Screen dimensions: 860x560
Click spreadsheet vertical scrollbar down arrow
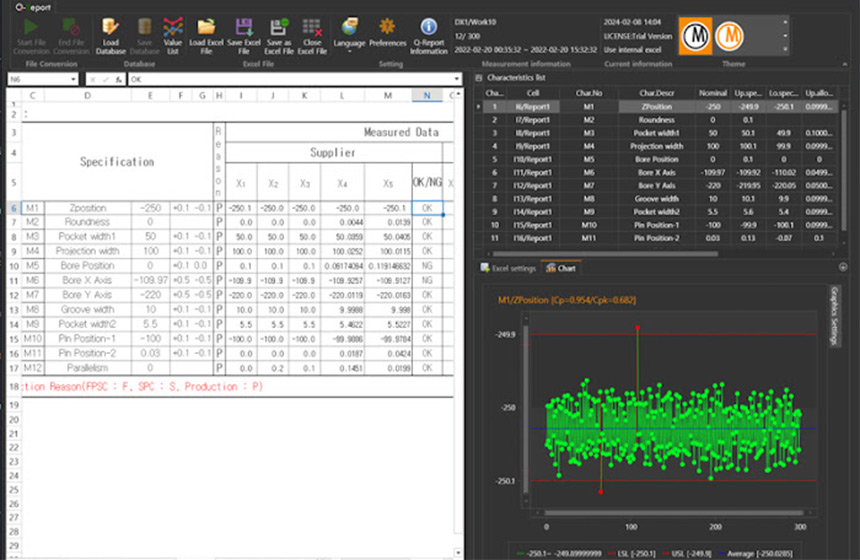[x=458, y=553]
